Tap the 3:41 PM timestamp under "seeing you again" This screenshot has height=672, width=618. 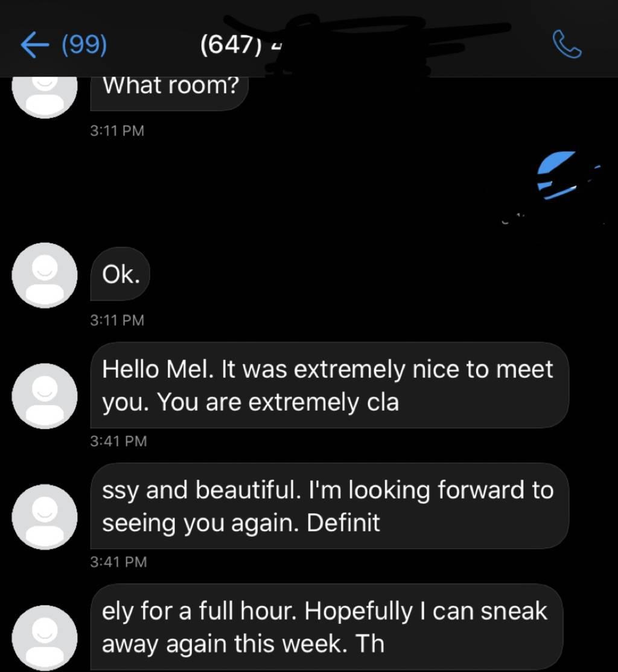click(118, 562)
